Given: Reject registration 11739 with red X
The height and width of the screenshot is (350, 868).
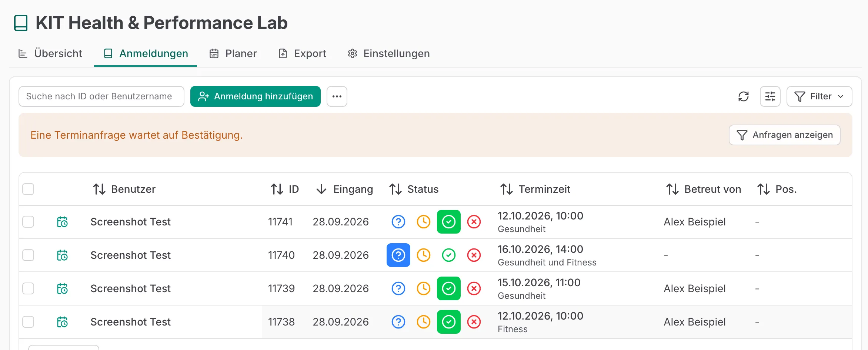Looking at the screenshot, I should (474, 288).
